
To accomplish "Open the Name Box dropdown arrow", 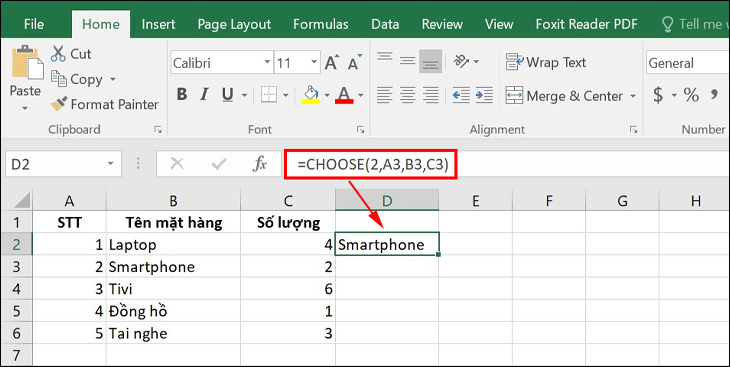I will 111,164.
